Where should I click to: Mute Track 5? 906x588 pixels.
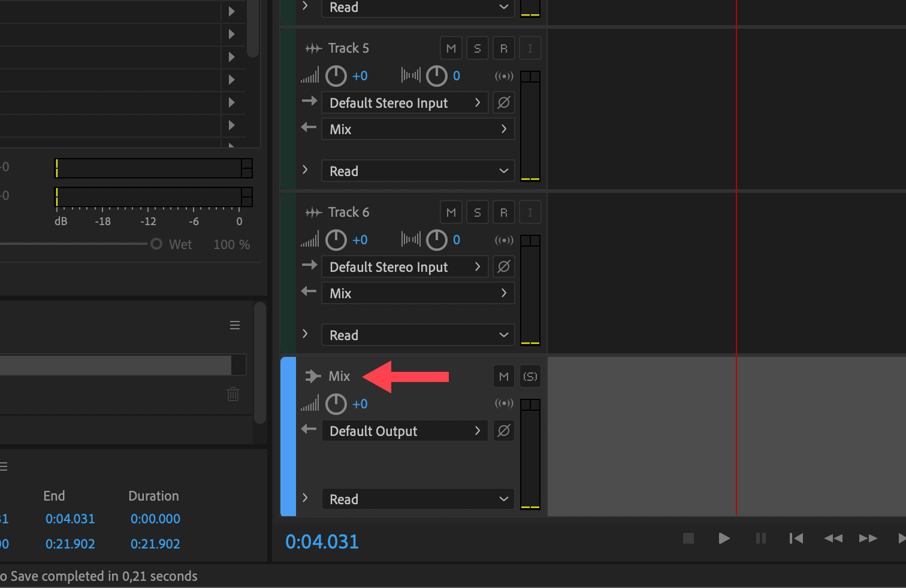(x=451, y=49)
